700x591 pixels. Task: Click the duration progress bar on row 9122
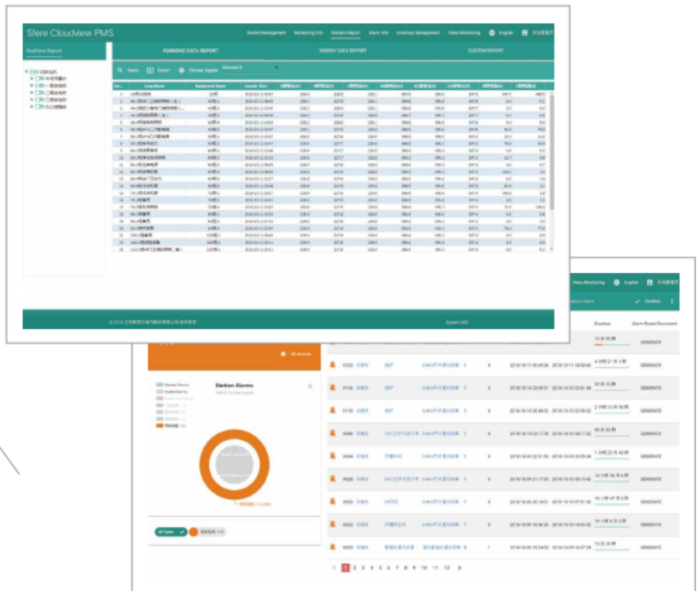point(611,368)
